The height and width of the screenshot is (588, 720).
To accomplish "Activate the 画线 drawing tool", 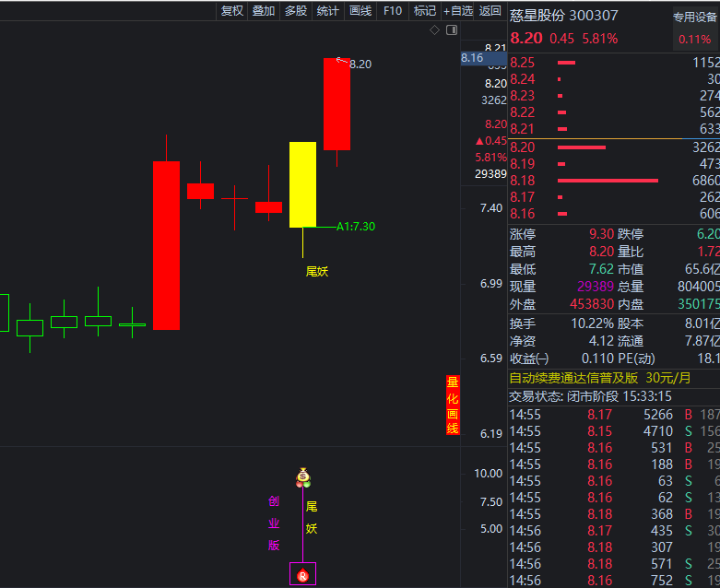I will coord(360,10).
